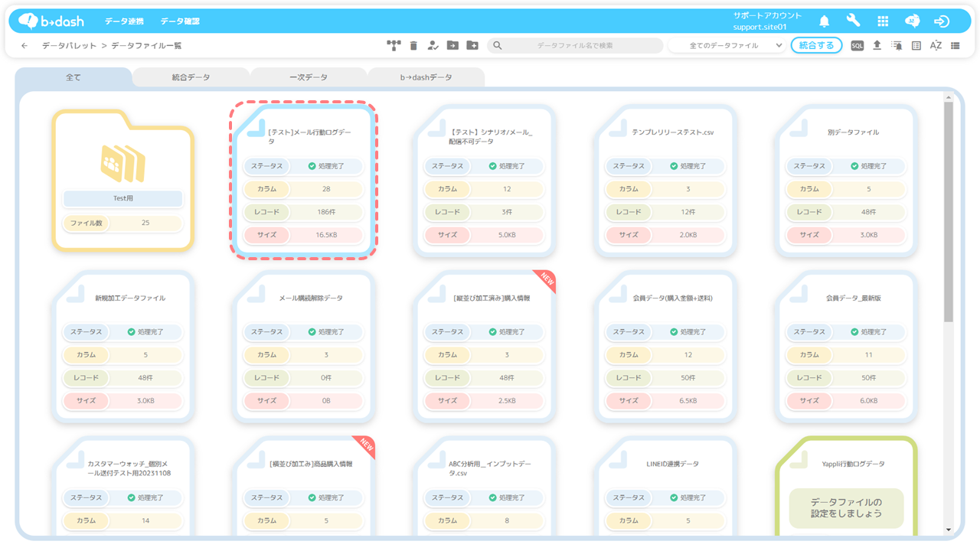Select the [縦並び加工済み]購入情報 title
This screenshot has height=551, width=980.
tap(492, 298)
